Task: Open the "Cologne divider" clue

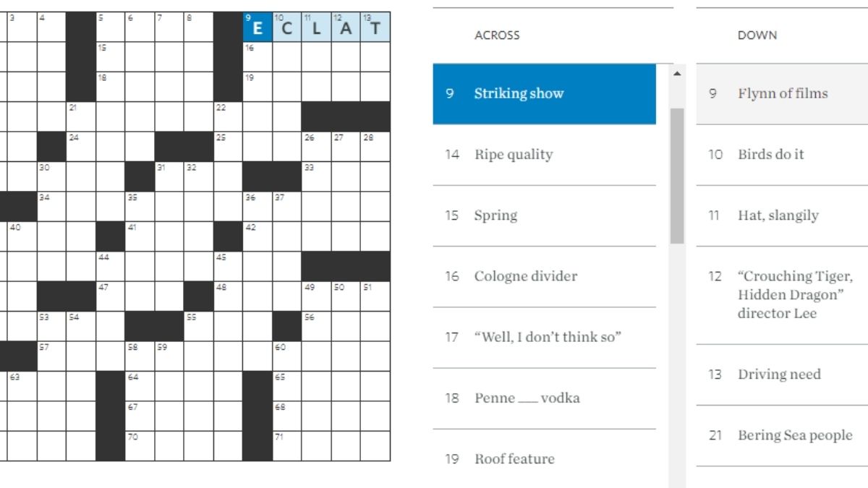Action: click(x=544, y=276)
